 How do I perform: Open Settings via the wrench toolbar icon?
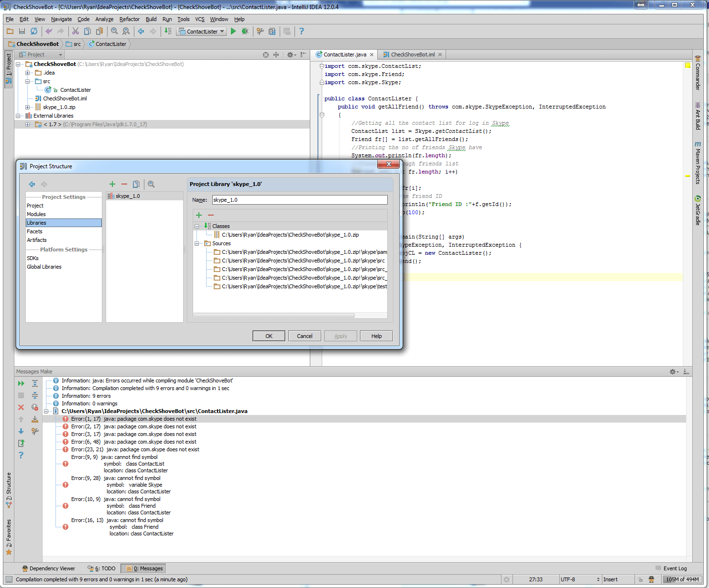[x=260, y=31]
